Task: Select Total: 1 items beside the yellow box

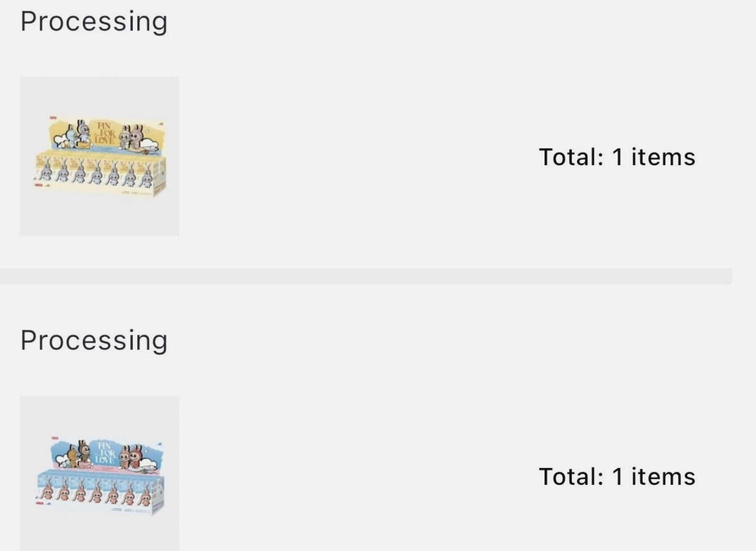Action: 617,157
